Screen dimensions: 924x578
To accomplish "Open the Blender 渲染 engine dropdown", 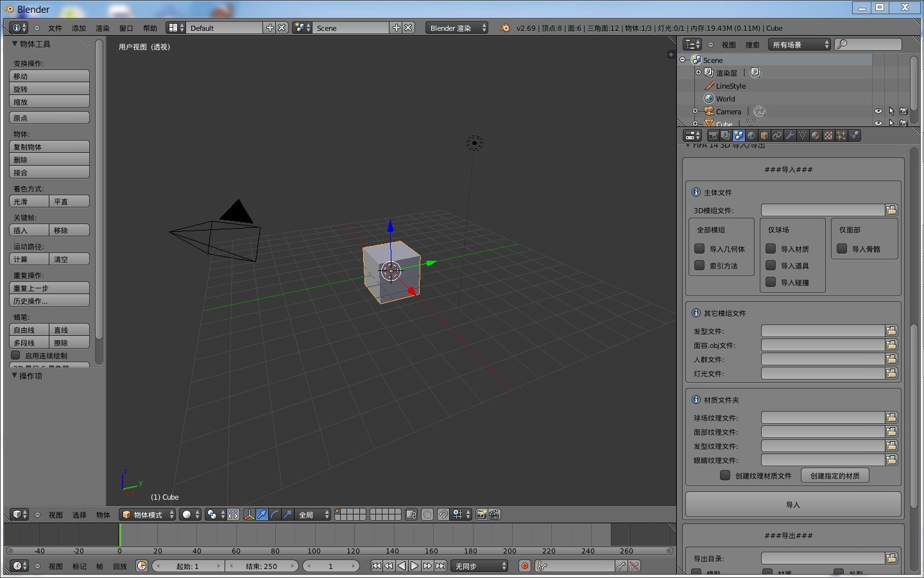I will pyautogui.click(x=457, y=28).
